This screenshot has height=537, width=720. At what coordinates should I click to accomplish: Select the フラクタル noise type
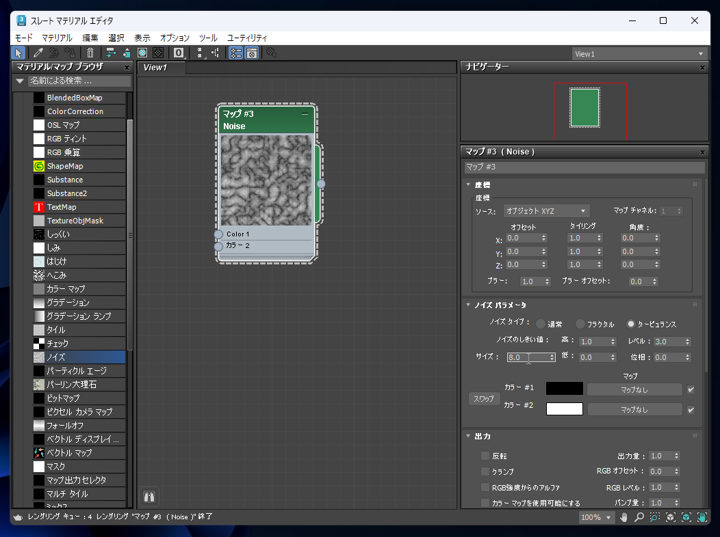(580, 324)
